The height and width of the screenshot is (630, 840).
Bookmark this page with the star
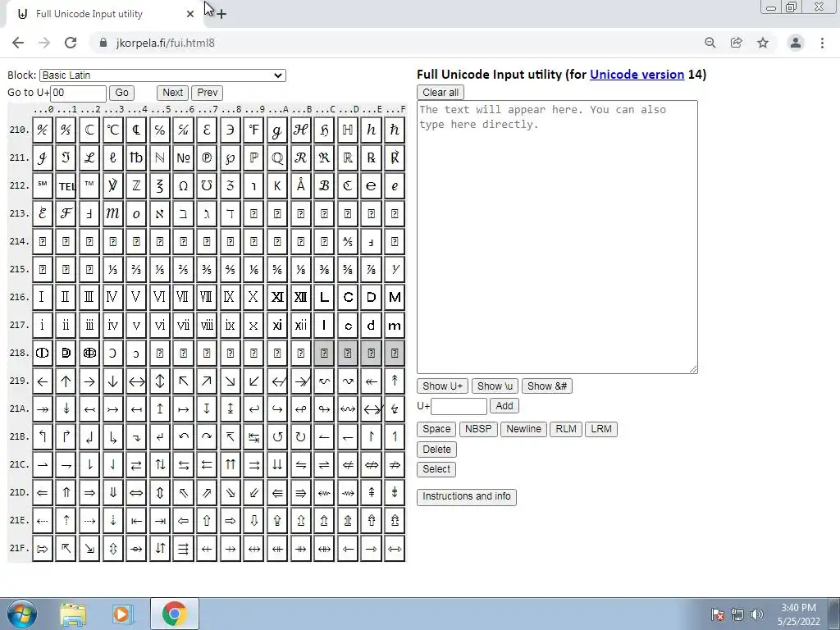point(763,43)
